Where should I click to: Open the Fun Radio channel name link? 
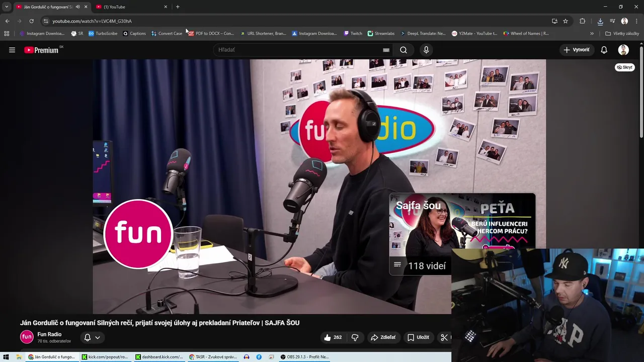[49, 334]
